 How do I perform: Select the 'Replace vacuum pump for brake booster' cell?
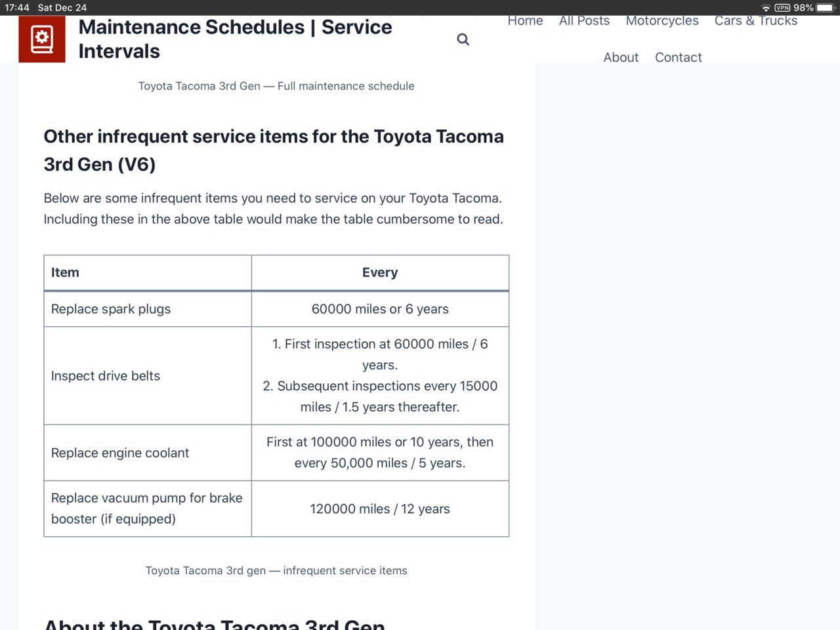(148, 509)
